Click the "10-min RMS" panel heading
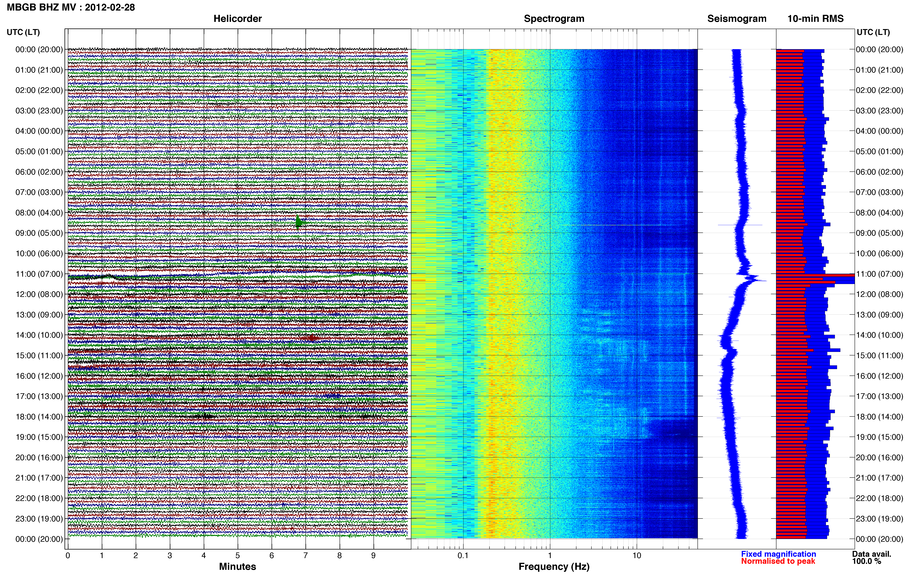 816,19
